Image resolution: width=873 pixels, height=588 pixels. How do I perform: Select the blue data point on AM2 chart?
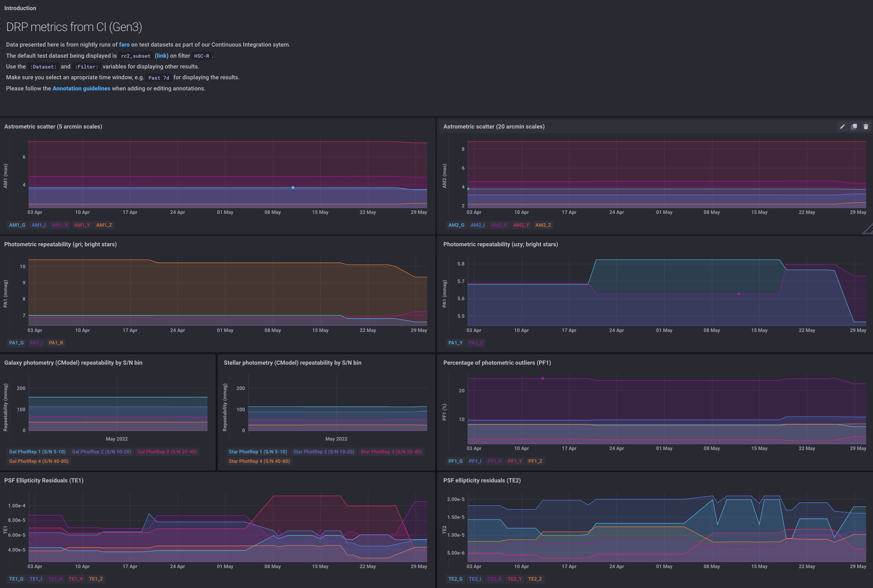(x=468, y=189)
